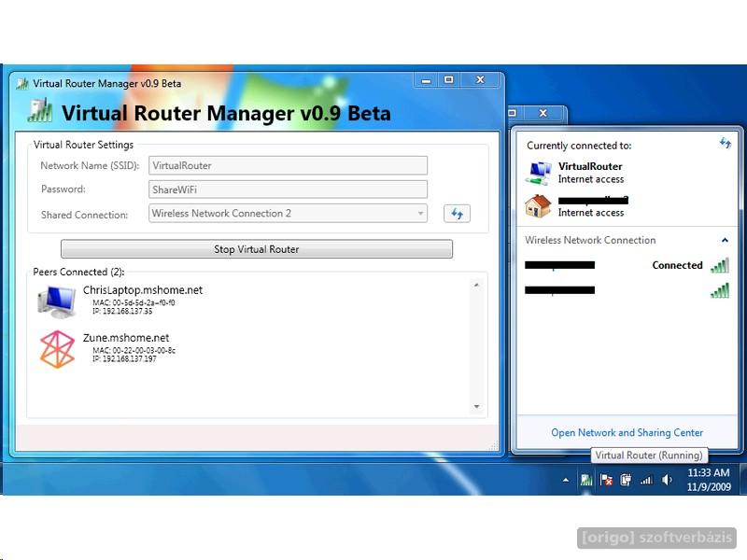The width and height of the screenshot is (747, 560).
Task: Click Zune IP 192.168.137.197 text
Action: (124, 358)
